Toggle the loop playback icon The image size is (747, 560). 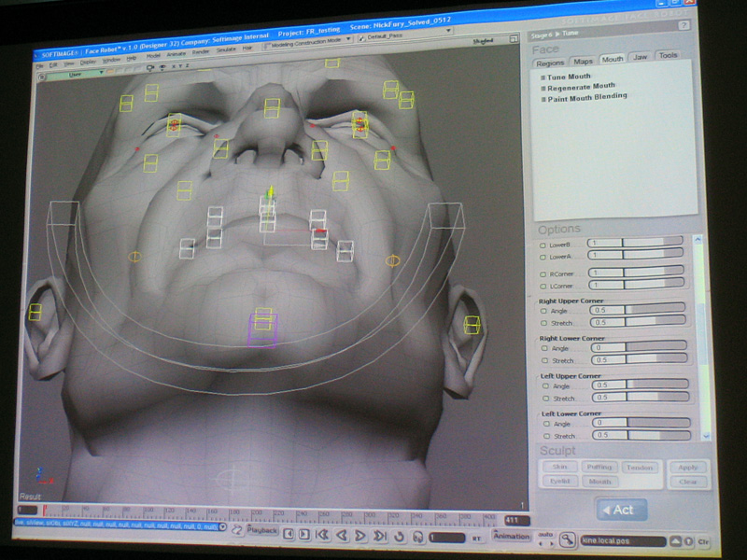[x=399, y=536]
